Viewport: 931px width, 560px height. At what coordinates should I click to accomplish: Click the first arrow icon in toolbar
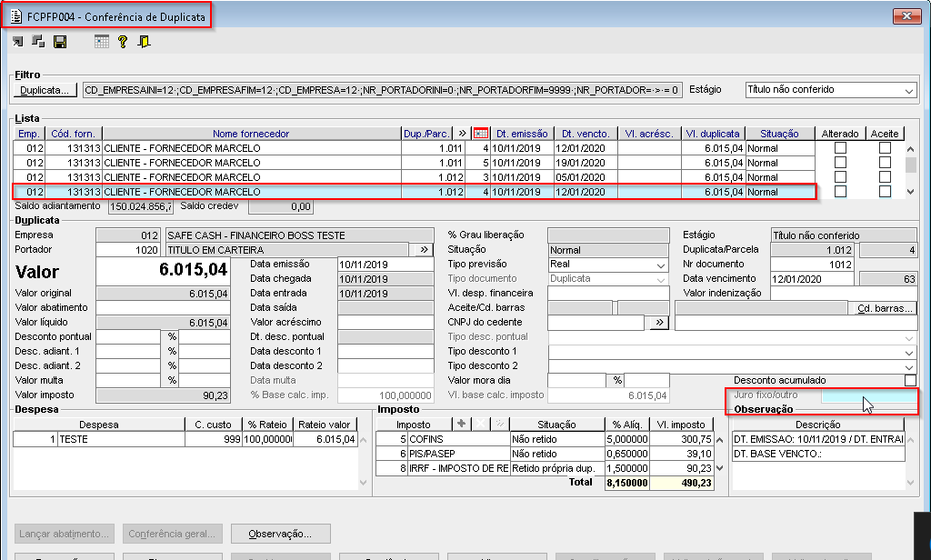(x=18, y=42)
